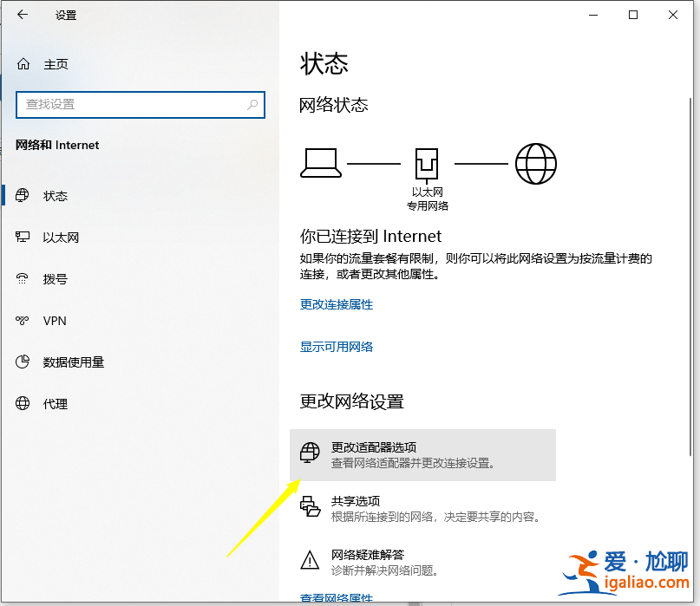700x606 pixels.
Task: Click the 拨号 dial-up phone icon
Action: click(21, 278)
